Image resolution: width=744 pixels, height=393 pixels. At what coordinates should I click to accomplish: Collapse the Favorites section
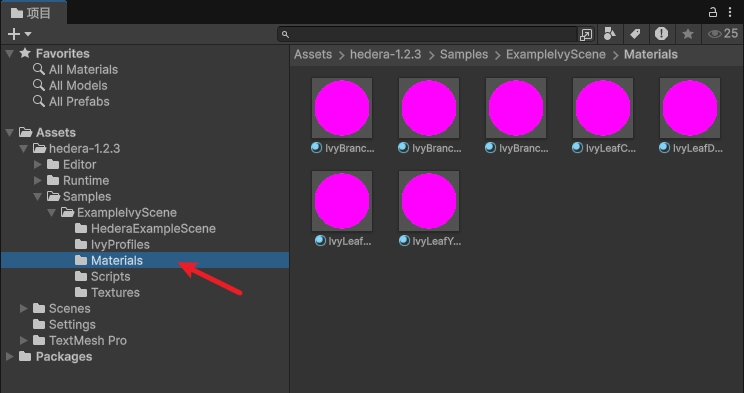(9, 54)
